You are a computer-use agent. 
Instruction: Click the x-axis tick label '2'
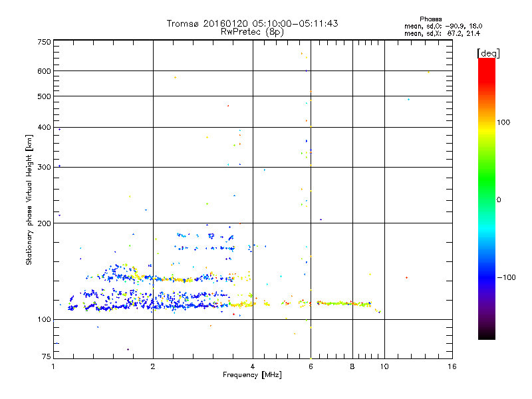(153, 366)
